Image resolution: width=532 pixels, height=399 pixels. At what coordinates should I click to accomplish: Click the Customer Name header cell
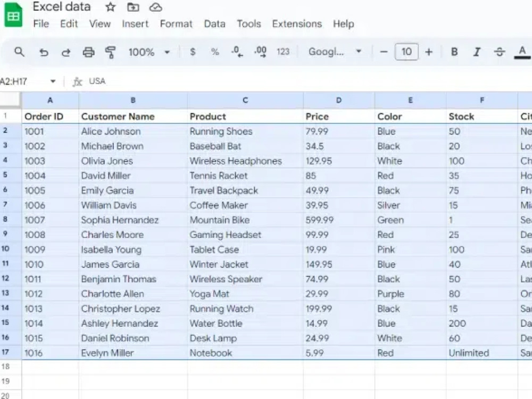point(133,117)
